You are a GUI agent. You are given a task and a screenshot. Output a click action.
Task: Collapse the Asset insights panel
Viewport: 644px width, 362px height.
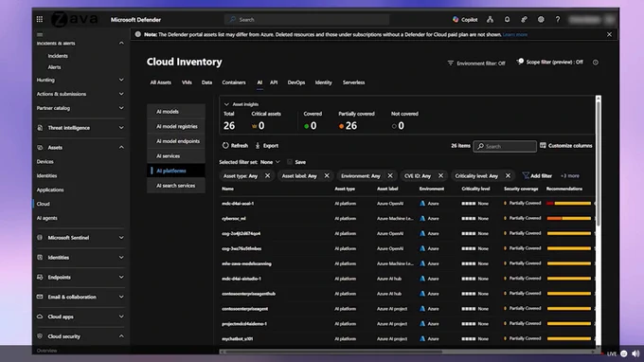(226, 104)
